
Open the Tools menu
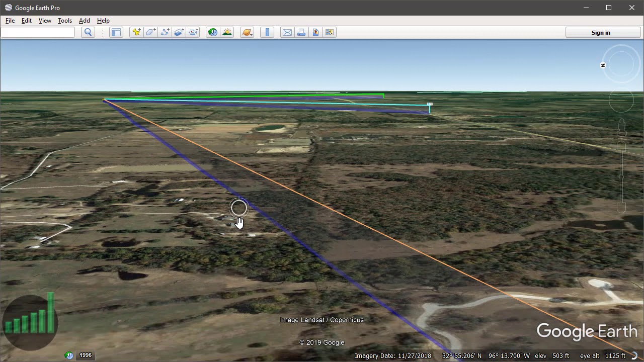(65, 21)
